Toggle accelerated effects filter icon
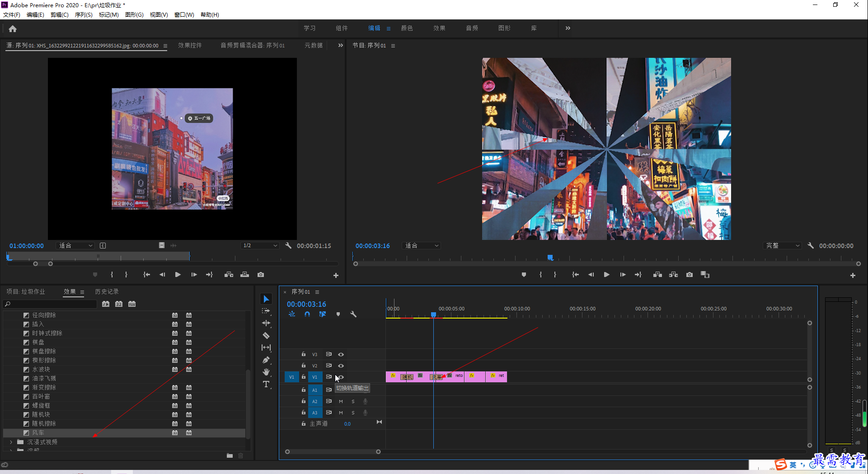This screenshot has height=474, width=868. point(106,304)
